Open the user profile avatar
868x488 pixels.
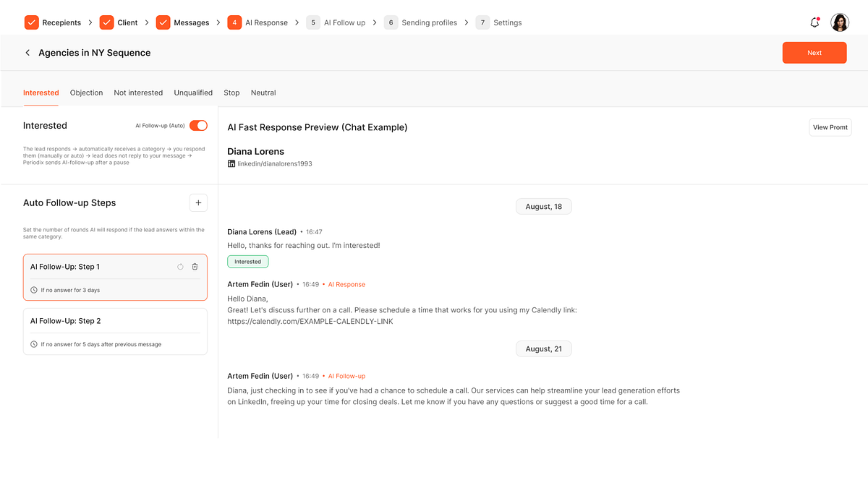pyautogui.click(x=840, y=22)
